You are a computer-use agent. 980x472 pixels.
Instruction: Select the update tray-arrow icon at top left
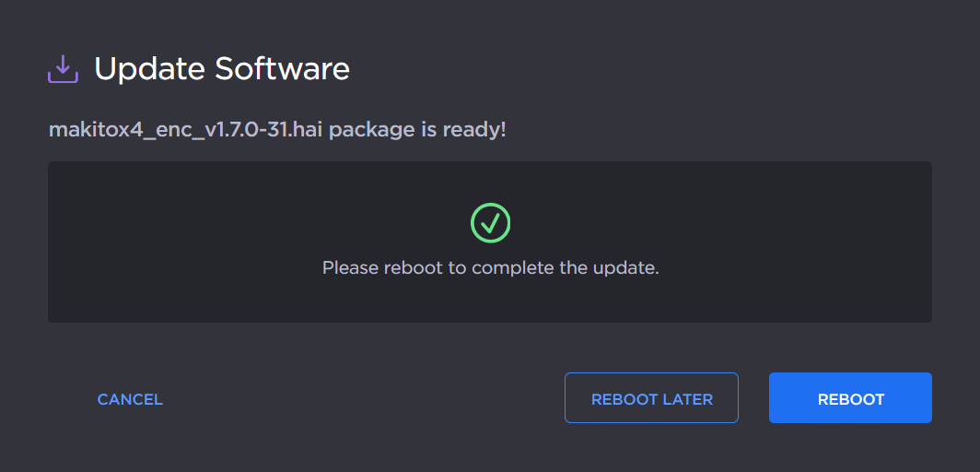point(63,69)
